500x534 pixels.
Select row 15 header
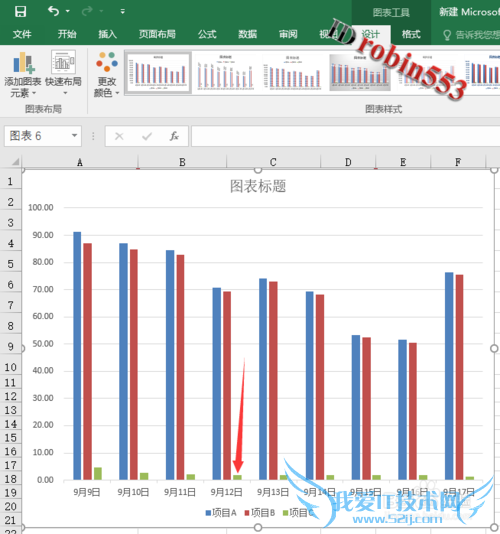11,438
